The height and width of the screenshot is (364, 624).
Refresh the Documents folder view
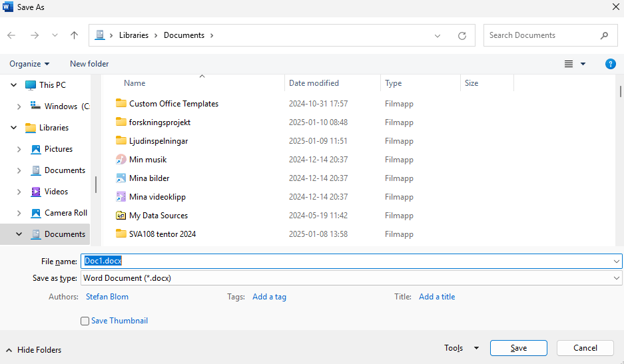pos(462,36)
